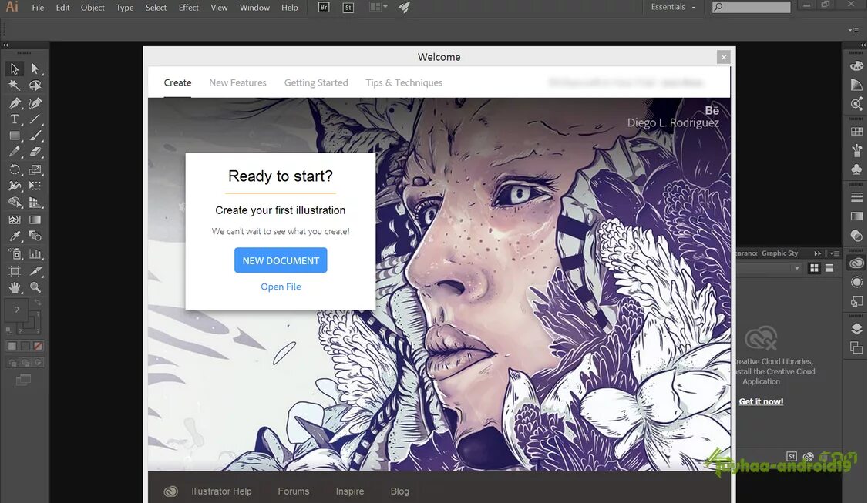The width and height of the screenshot is (868, 503).
Task: Set paint mode to None
Action: tap(38, 346)
